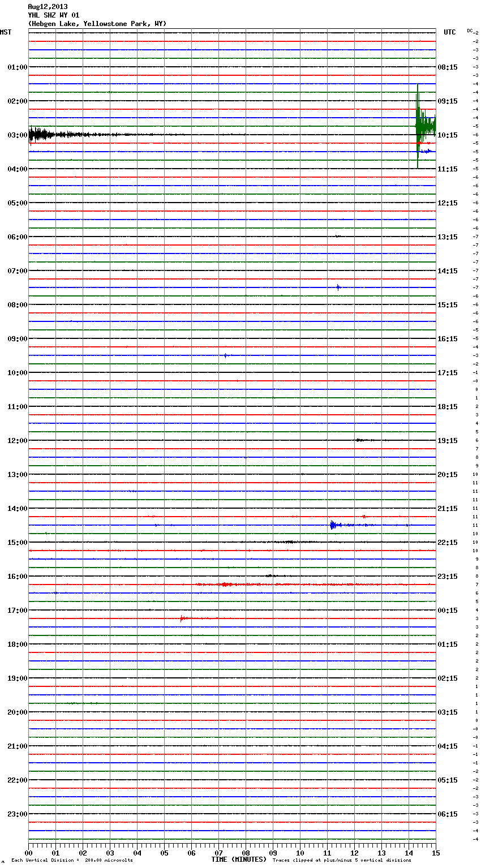Click the 23:15 UTC time label
The image size is (481, 868).
pos(448,577)
